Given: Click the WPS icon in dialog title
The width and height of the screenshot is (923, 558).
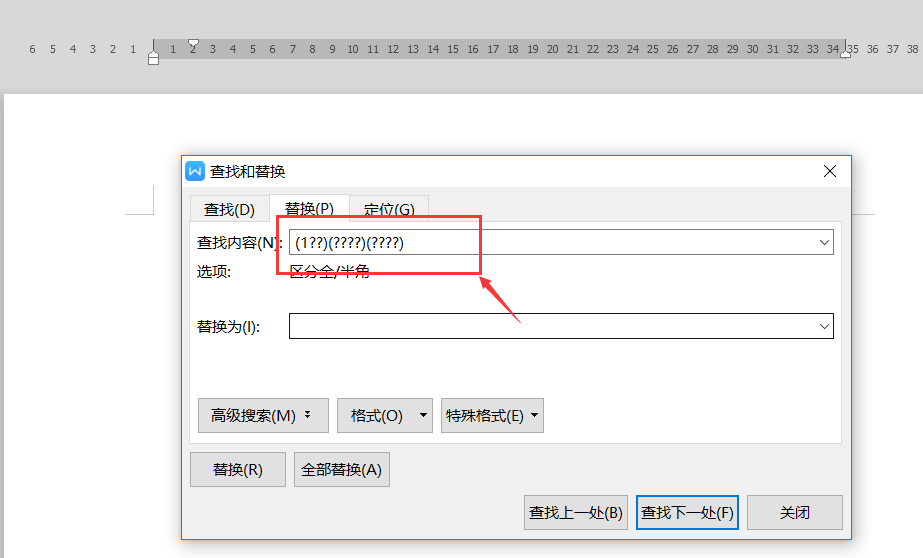Looking at the screenshot, I should 195,171.
